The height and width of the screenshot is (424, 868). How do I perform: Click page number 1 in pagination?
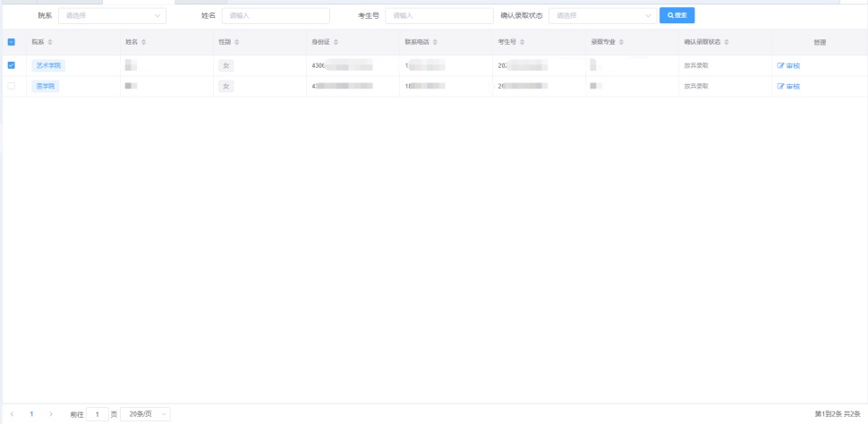click(31, 414)
